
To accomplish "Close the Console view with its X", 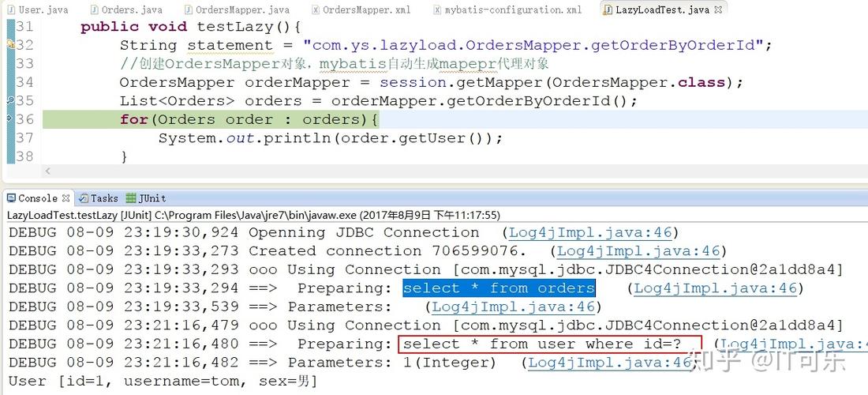I will pyautogui.click(x=65, y=197).
